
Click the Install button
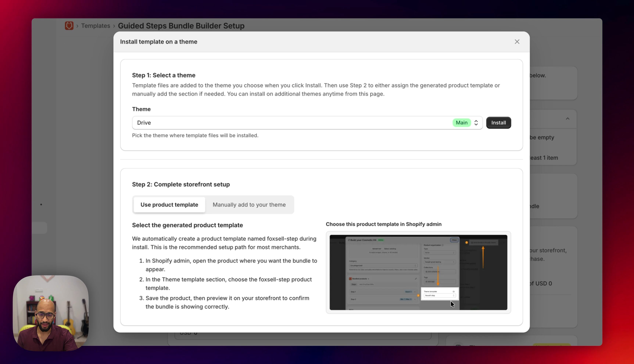pyautogui.click(x=498, y=123)
